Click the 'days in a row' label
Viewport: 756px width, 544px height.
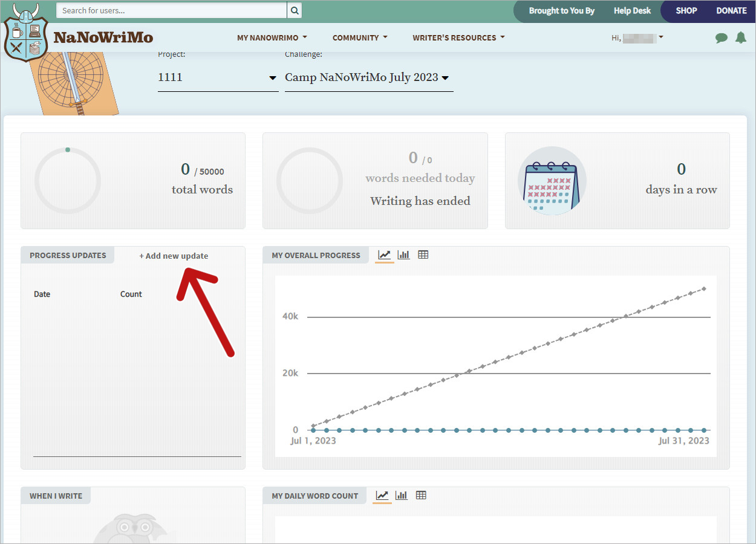pos(681,190)
